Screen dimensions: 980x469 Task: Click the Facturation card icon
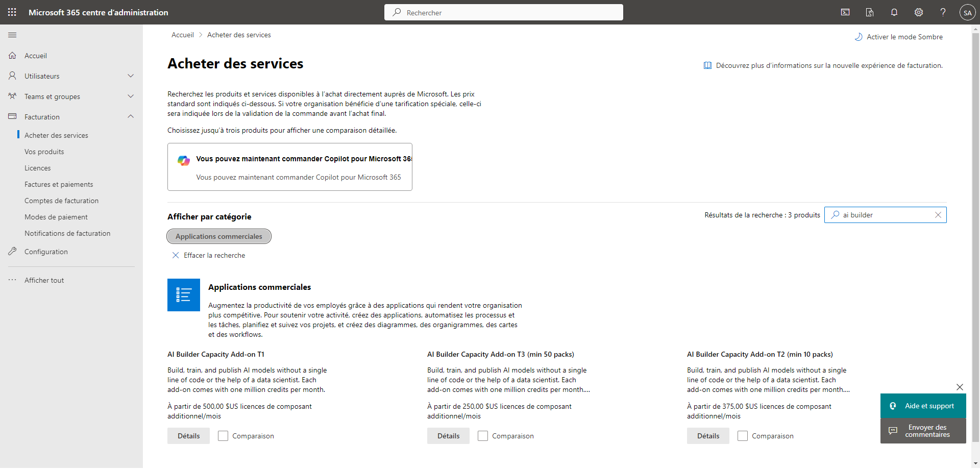click(x=12, y=116)
